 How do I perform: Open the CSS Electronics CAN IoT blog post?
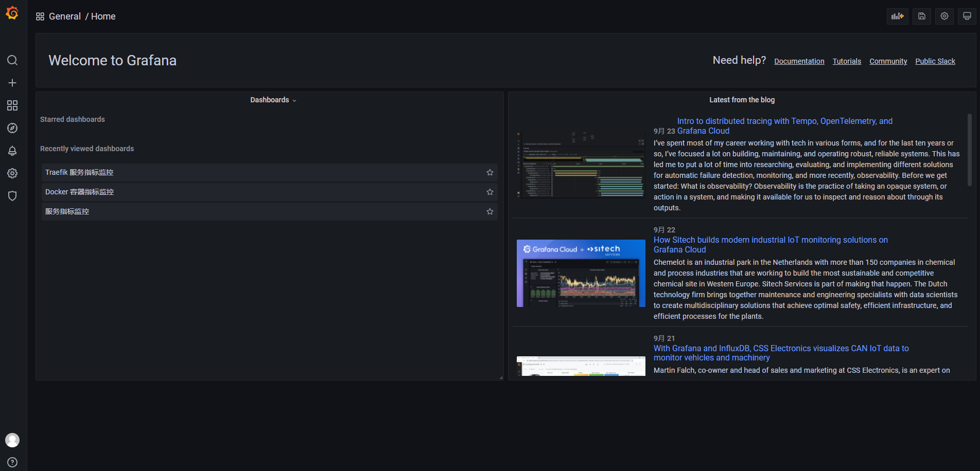click(x=781, y=353)
